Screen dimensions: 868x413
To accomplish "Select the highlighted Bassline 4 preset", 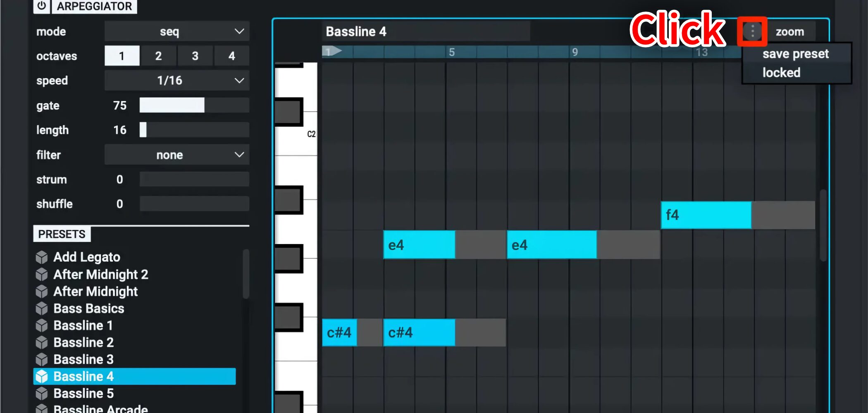I will 135,376.
